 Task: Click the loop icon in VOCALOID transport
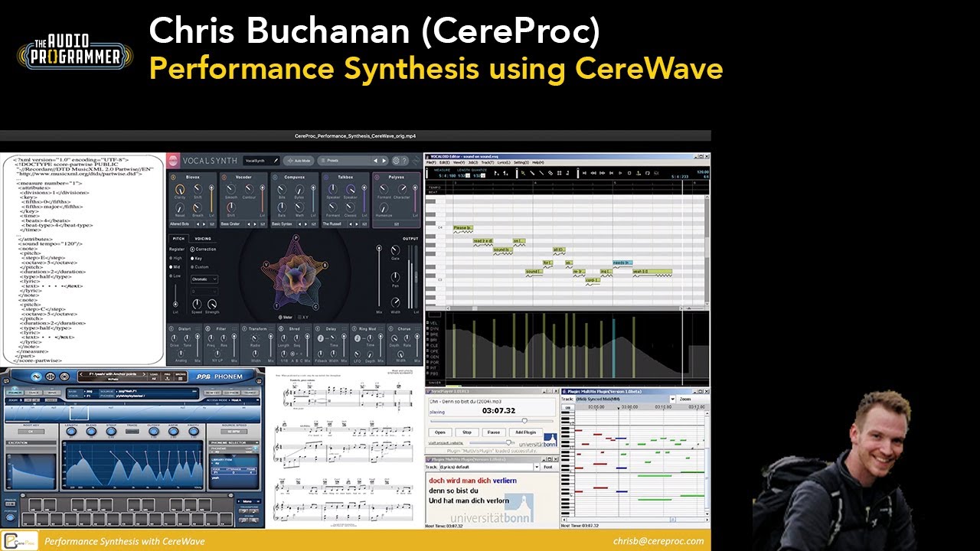coord(648,173)
